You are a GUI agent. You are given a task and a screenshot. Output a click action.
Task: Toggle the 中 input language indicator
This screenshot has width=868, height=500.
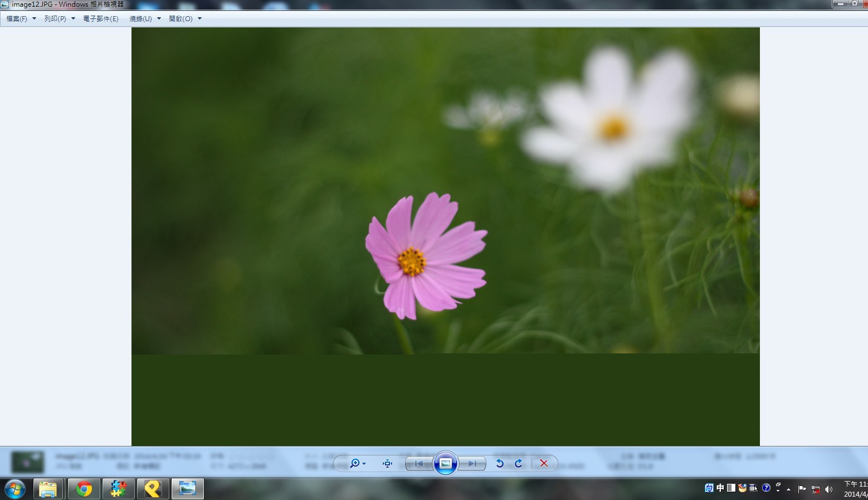click(720, 488)
